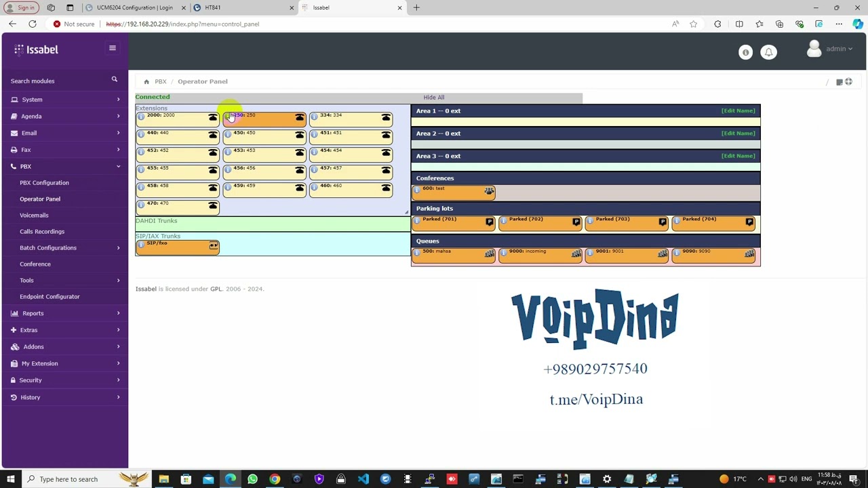Click the search modules magnifier icon
This screenshot has height=488, width=868.
point(115,80)
